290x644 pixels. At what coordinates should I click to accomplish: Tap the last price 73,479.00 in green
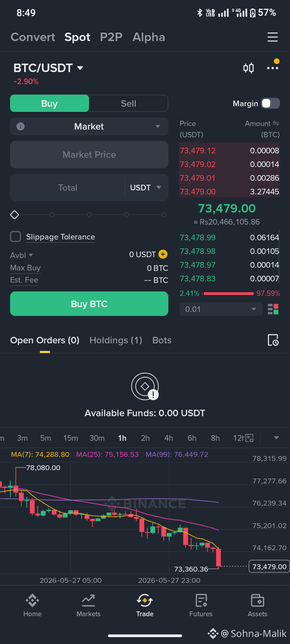[227, 208]
